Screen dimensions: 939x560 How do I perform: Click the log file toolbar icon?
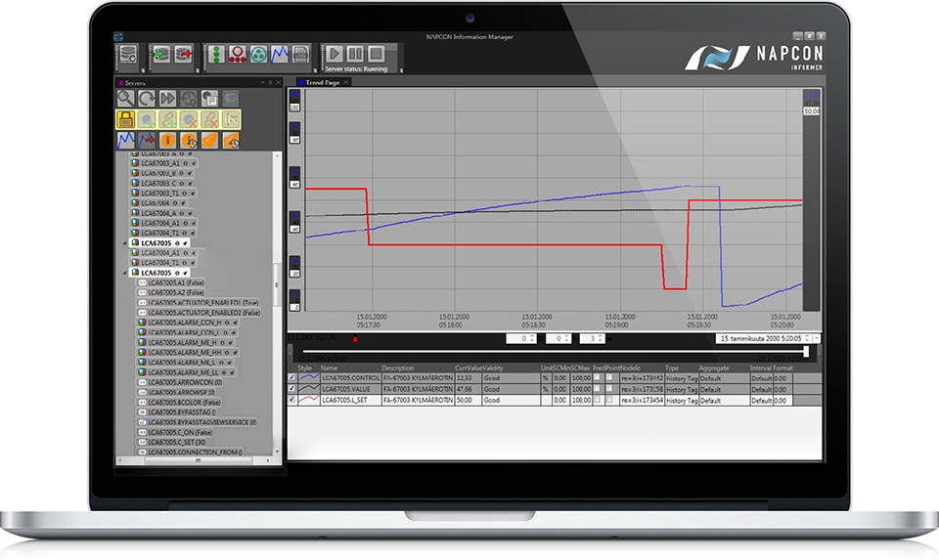(x=301, y=54)
